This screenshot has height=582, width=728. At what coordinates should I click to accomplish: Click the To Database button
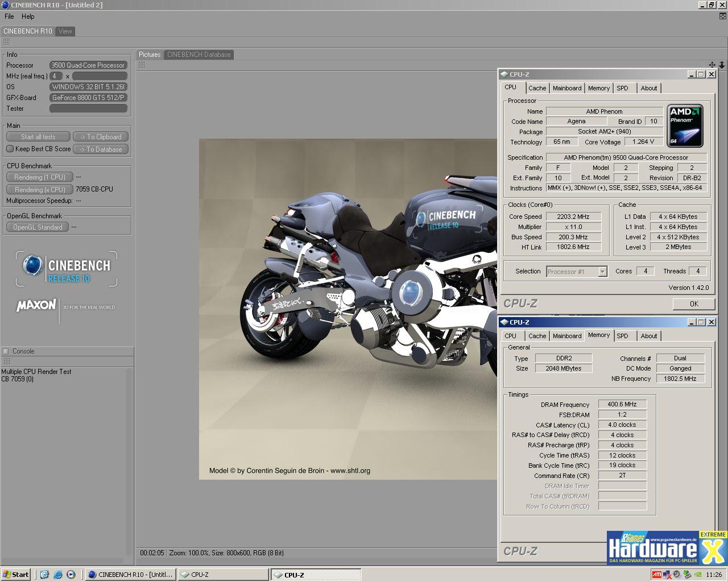point(101,149)
